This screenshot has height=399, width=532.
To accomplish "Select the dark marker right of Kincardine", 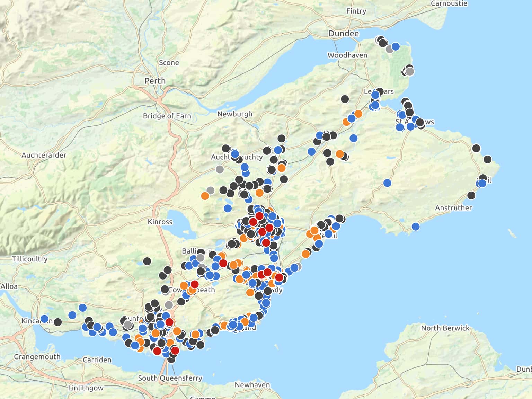I will [58, 322].
